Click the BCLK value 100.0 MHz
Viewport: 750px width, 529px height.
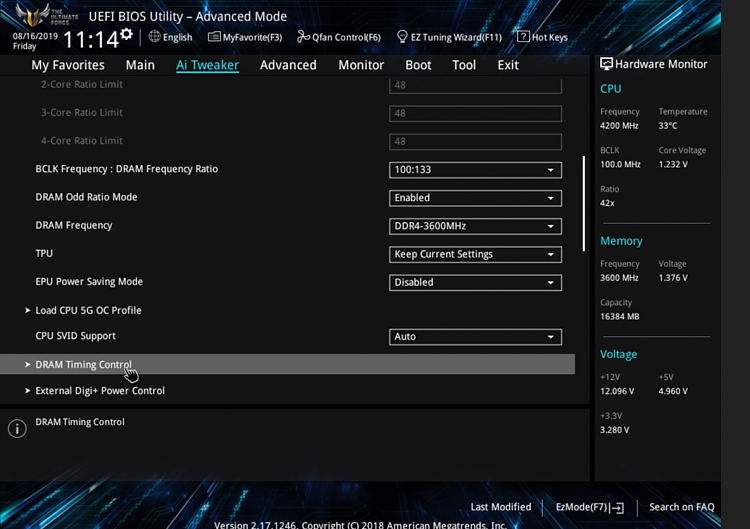tap(620, 165)
